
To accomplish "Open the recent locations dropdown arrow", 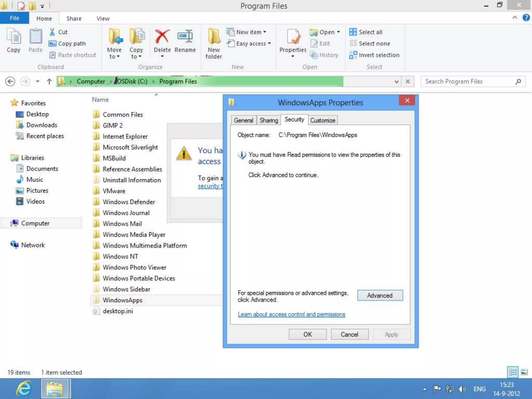I will (x=38, y=82).
